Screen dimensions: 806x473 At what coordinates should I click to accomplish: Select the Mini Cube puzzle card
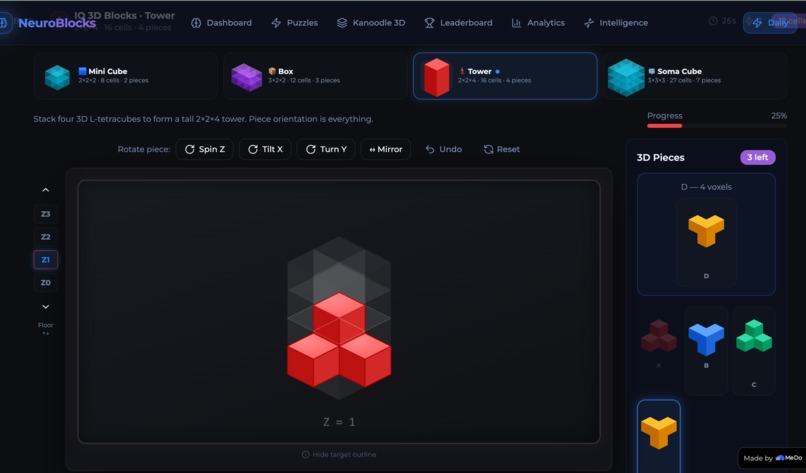pyautogui.click(x=126, y=76)
